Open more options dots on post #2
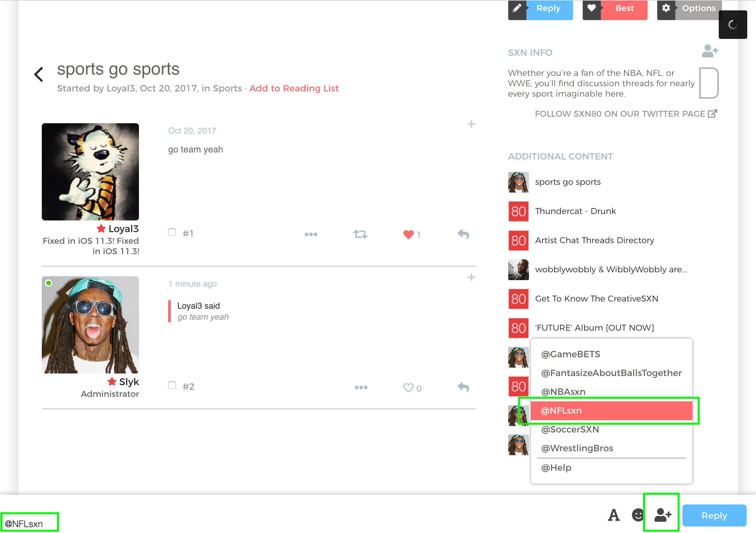The image size is (756, 533). click(361, 387)
